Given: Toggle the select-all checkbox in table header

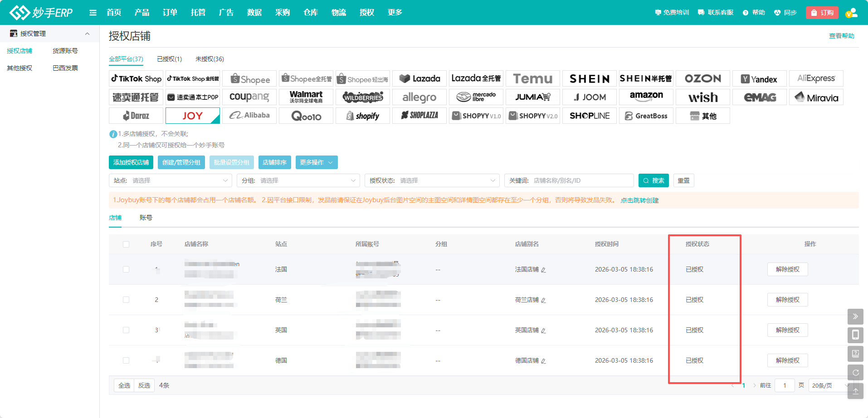Looking at the screenshot, I should [x=126, y=244].
